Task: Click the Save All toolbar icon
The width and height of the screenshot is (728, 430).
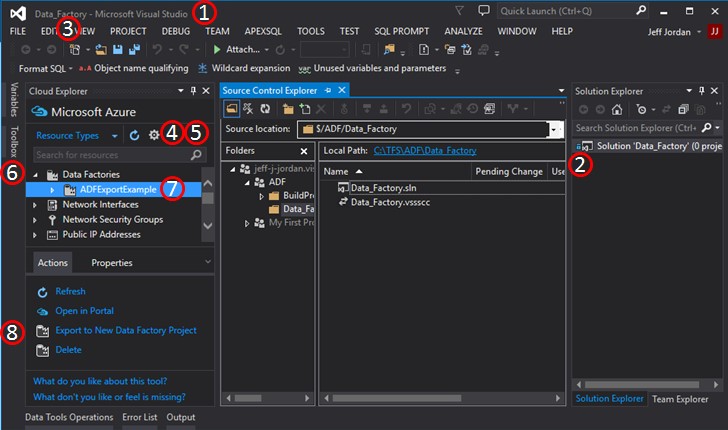Action: coord(135,49)
